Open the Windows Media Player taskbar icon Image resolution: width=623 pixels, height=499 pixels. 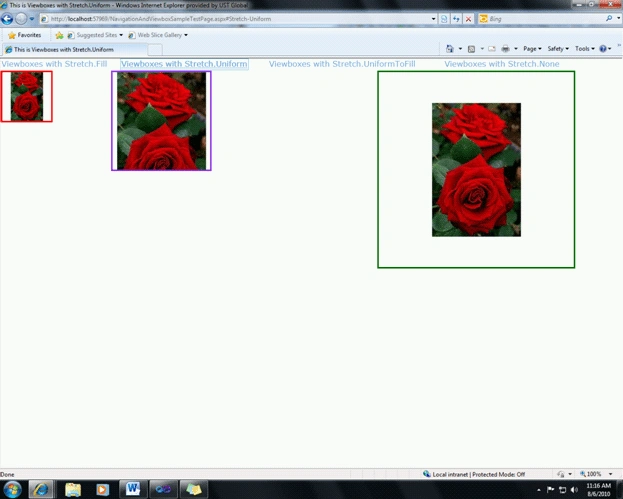[102, 489]
